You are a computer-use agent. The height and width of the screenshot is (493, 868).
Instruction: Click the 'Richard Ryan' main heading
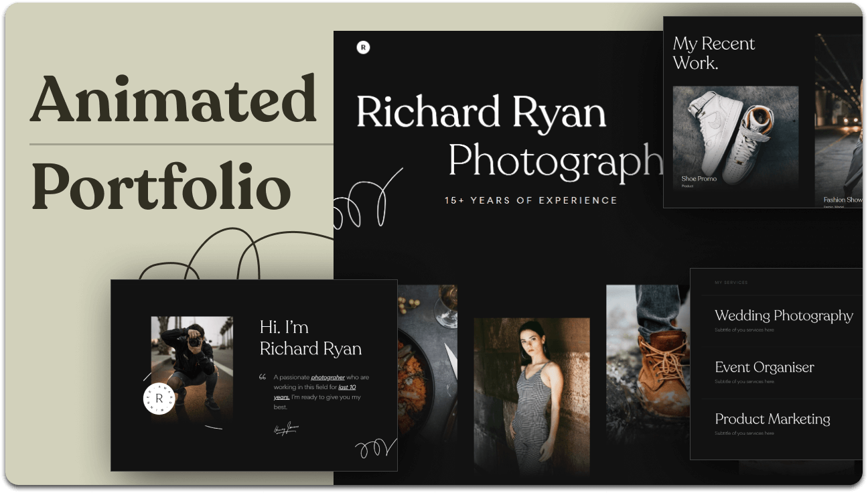point(481,113)
